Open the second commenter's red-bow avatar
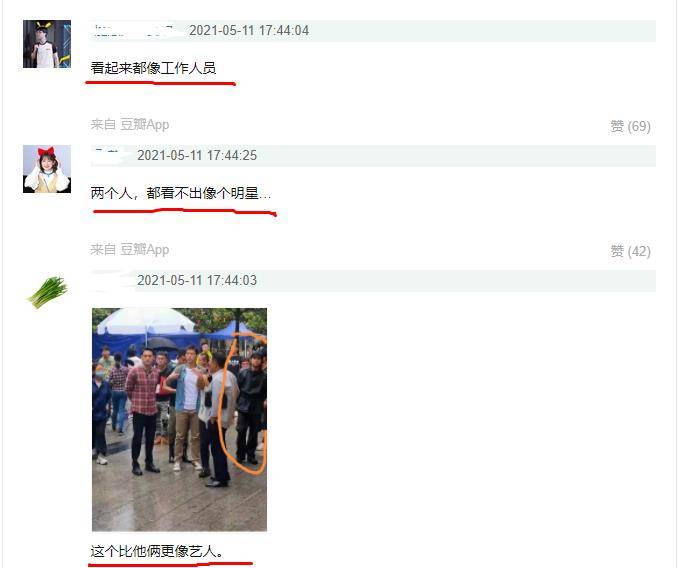 coord(47,169)
